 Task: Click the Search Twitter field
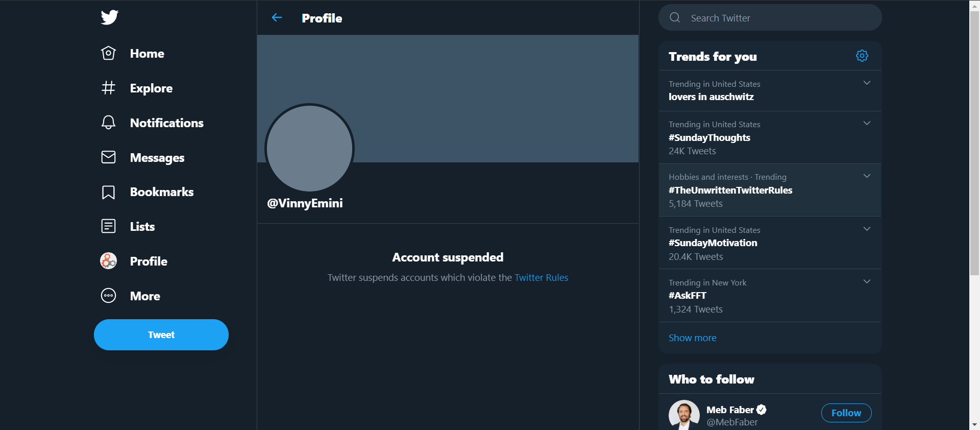coord(770,18)
